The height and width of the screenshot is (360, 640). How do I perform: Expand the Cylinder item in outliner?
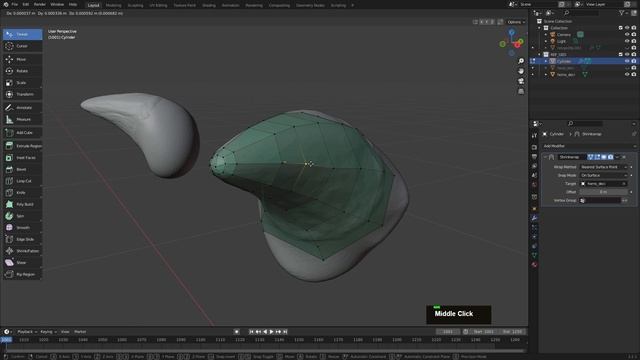click(x=546, y=61)
